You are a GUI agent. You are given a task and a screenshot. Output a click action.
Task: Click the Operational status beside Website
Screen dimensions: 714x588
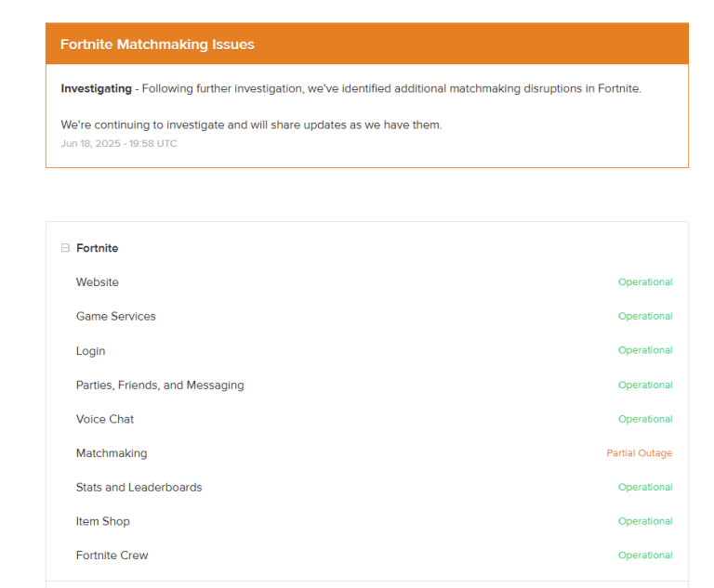pyautogui.click(x=645, y=282)
